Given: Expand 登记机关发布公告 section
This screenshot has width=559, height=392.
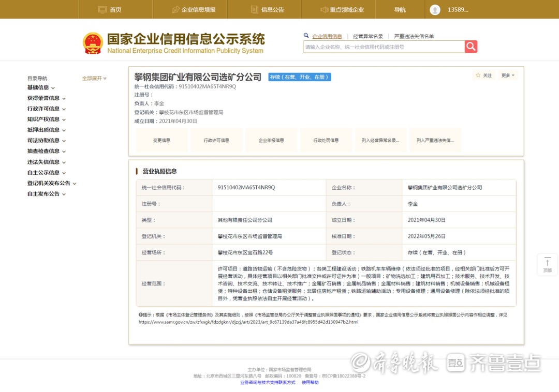Looking at the screenshot, I should tap(52, 184).
